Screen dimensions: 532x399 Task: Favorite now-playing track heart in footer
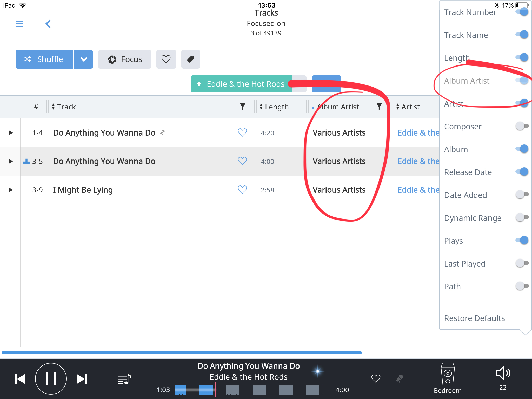(x=376, y=379)
